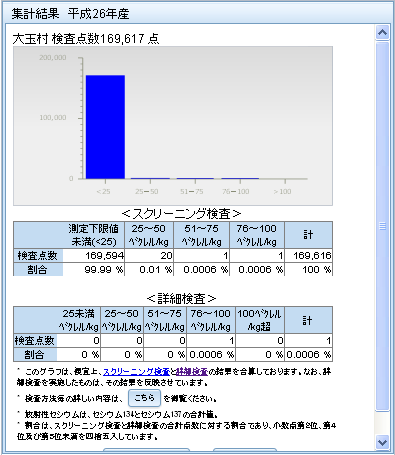Viewport: 395px width, 455px height.
Task: Click the 200,000 axis label
Action: (53, 58)
